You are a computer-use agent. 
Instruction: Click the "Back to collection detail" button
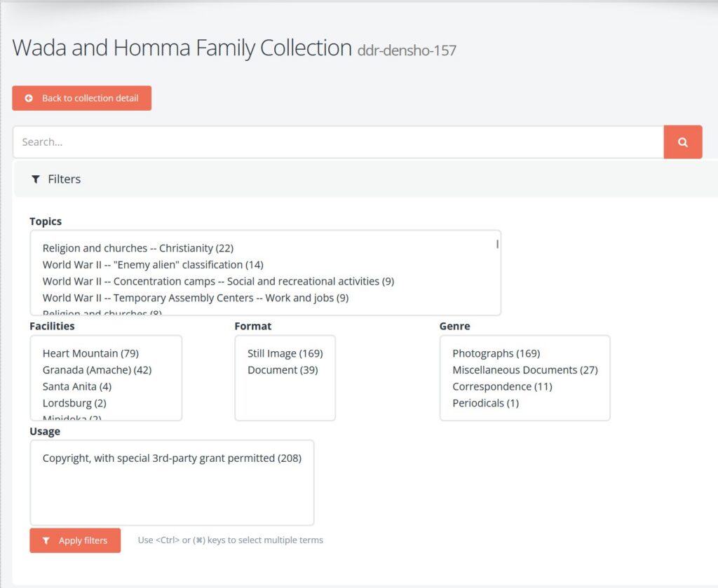(x=81, y=98)
